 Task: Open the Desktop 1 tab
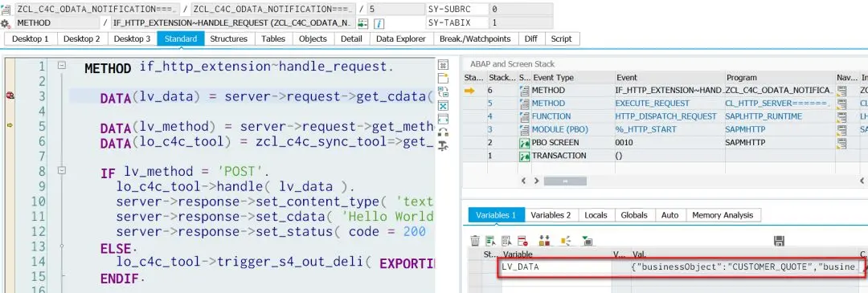(x=31, y=39)
